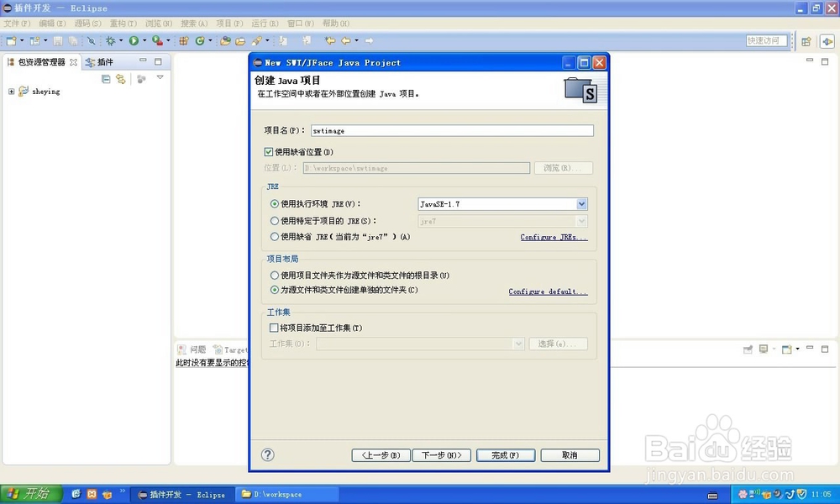The height and width of the screenshot is (504, 840).
Task: Close the 包资源管理器 tab
Action: [x=73, y=62]
